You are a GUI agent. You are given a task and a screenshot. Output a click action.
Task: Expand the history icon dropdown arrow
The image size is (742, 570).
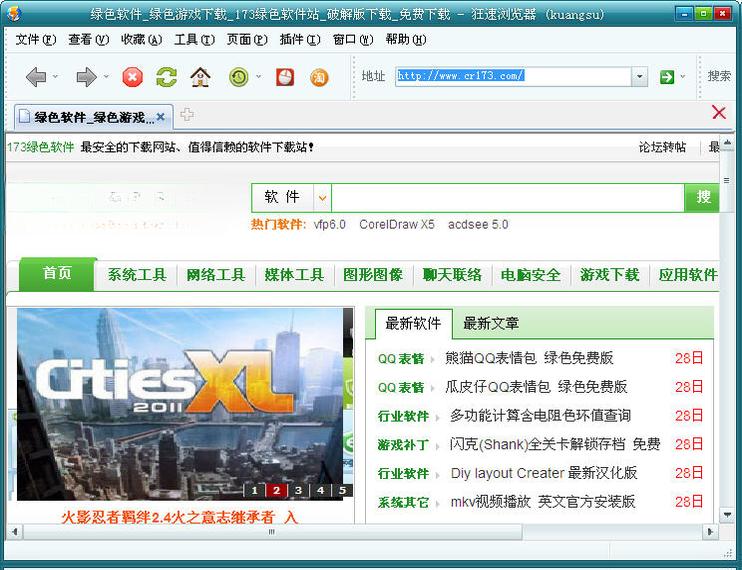[x=258, y=76]
